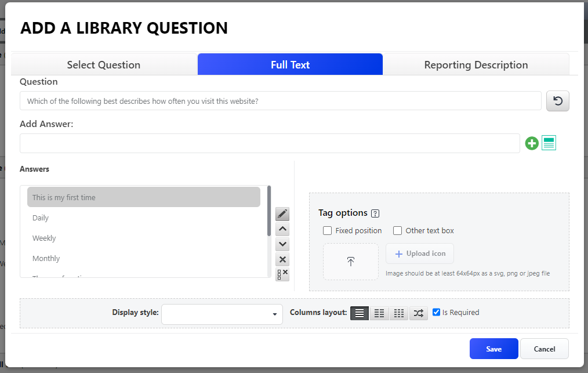
Task: Enable the Fixed position checkbox
Action: pos(328,231)
